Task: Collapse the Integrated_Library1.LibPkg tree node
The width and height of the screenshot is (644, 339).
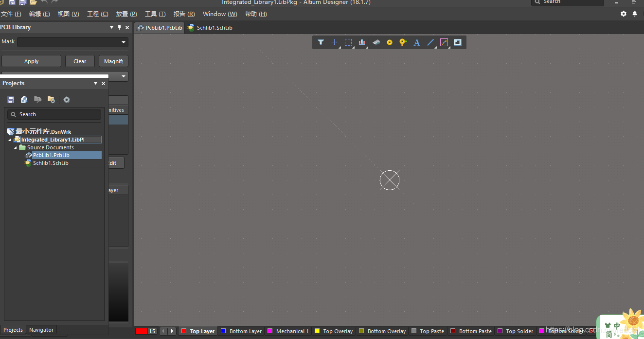Action: tap(10, 140)
